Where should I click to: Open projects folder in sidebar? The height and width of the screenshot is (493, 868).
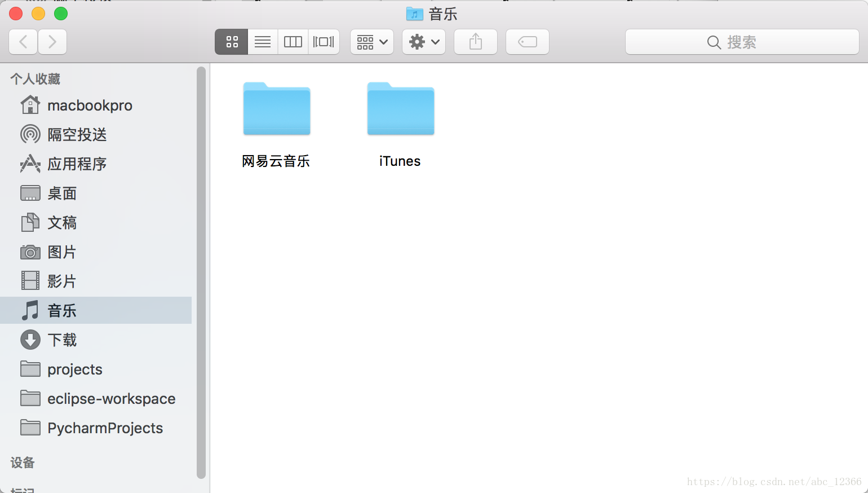(x=96, y=369)
